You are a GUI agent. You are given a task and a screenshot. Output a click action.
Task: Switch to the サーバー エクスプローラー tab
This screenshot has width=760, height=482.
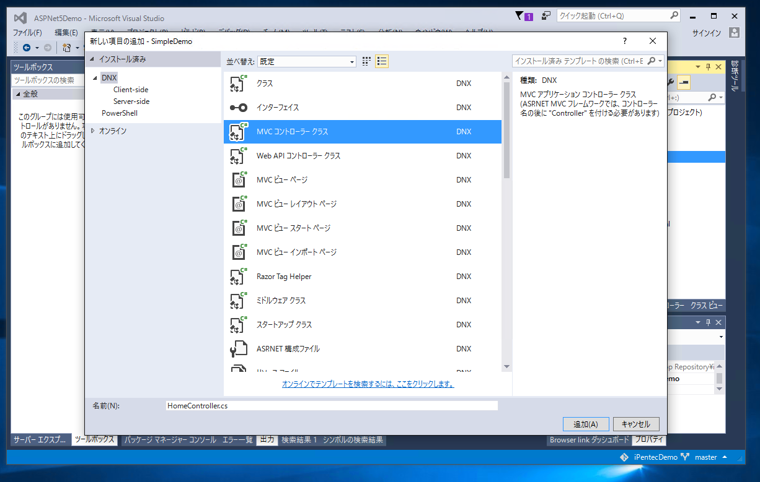pos(40,440)
